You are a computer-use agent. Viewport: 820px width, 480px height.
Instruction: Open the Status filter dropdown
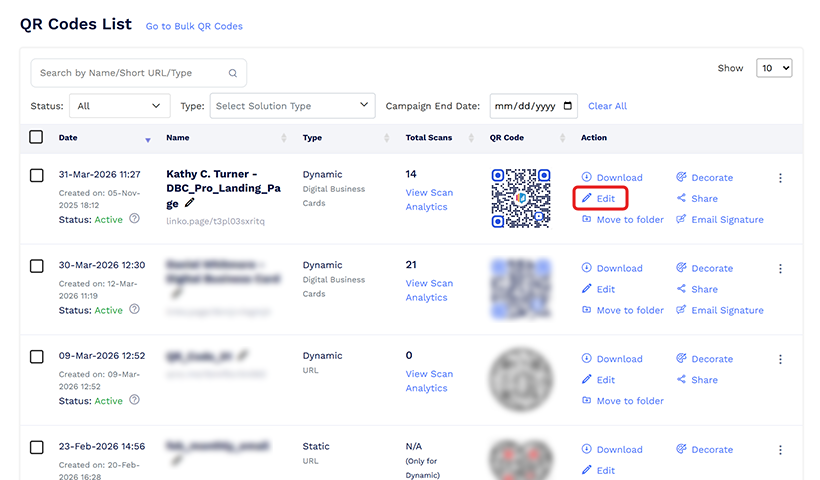120,106
